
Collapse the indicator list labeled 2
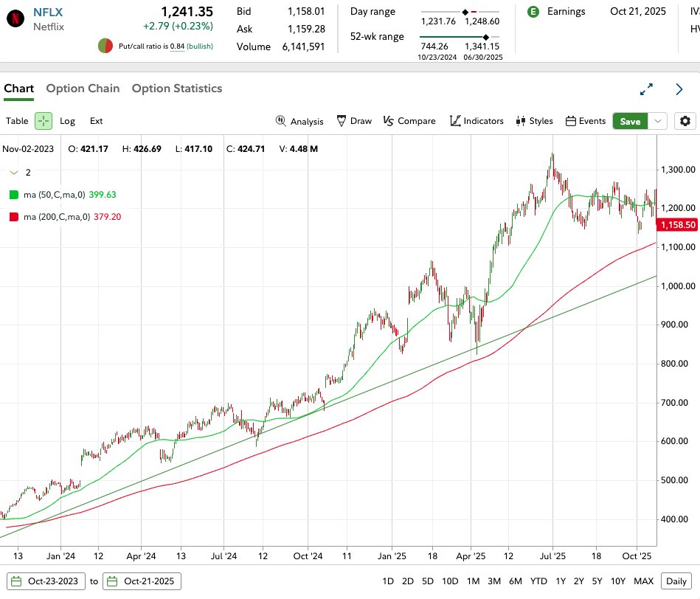[x=15, y=172]
